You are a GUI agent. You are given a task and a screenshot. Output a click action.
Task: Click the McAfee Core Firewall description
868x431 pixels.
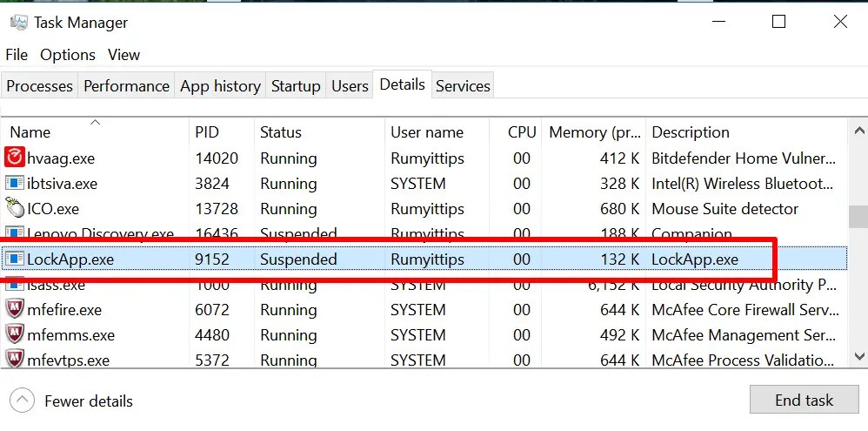(x=744, y=309)
